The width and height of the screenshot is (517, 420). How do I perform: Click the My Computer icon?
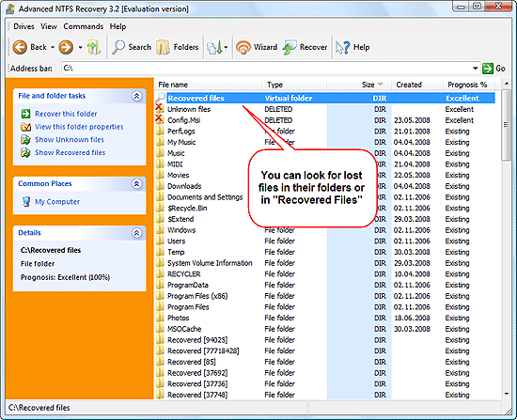(26, 201)
